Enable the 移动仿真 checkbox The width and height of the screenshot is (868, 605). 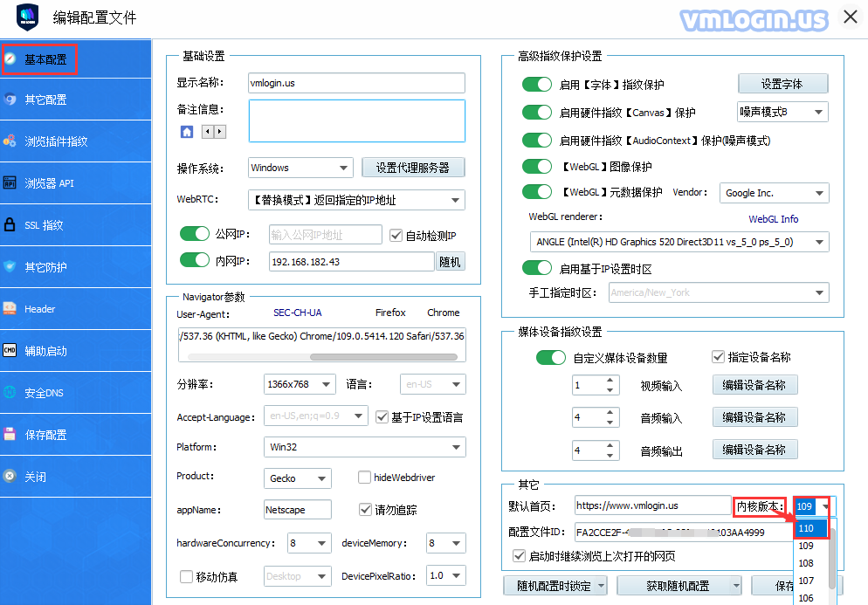pos(187,577)
